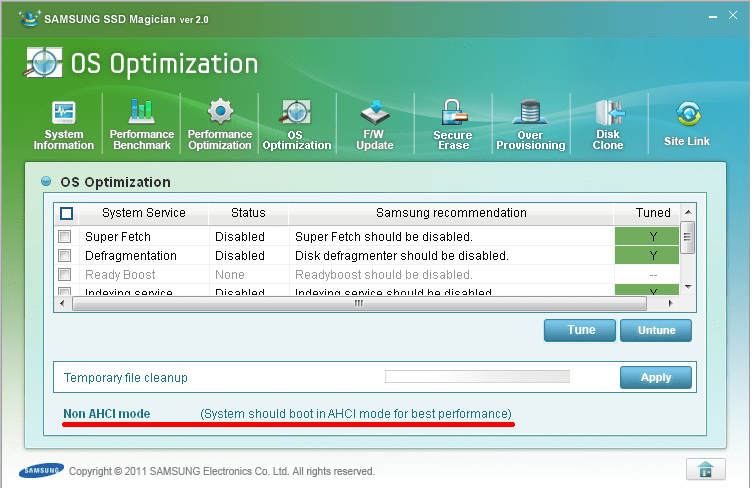Viewport: 753px width, 488px height.
Task: Select the Super Fetch row name
Action: (x=118, y=236)
